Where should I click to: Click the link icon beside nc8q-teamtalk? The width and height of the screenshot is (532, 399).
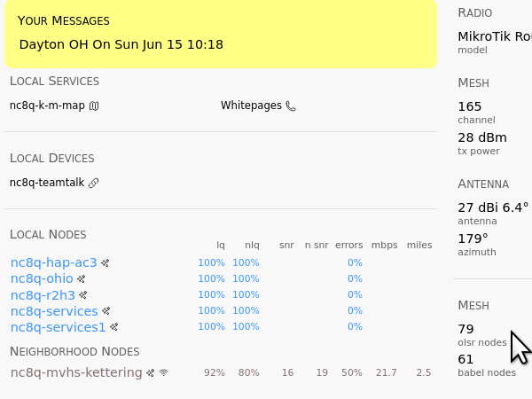point(94,183)
